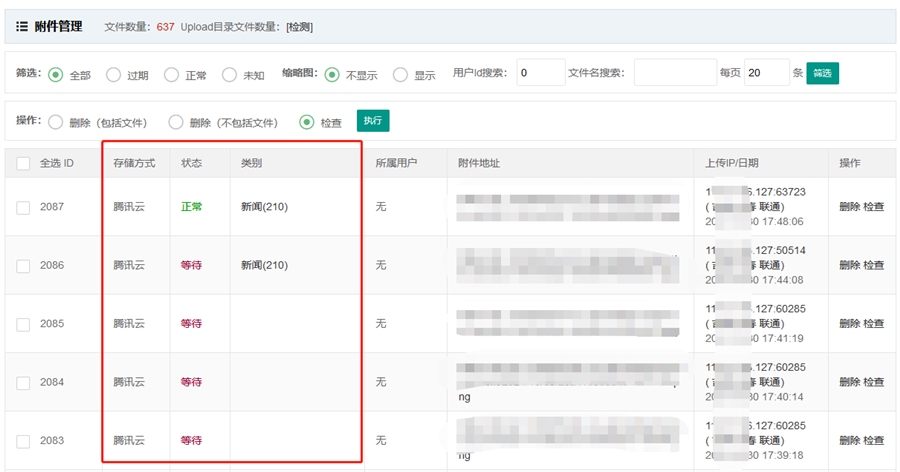
Task: Click the green 筛选 button
Action: (822, 73)
